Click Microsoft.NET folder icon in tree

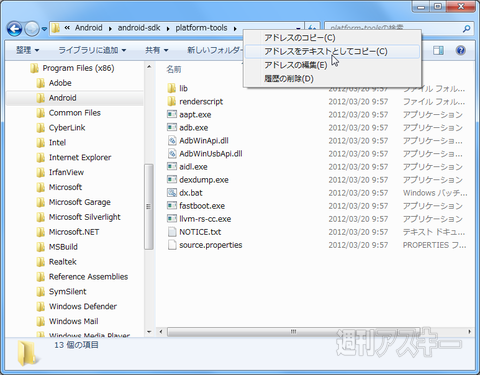click(40, 232)
